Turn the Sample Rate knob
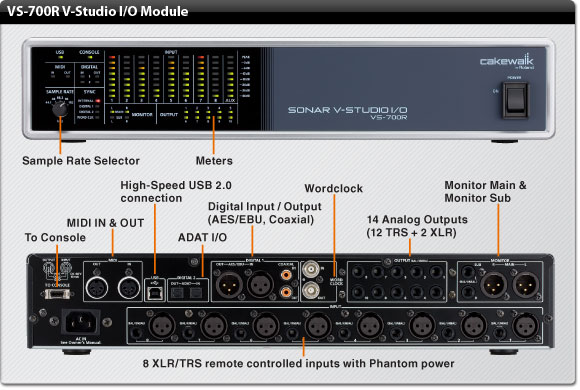Screen dimensions: 580x390 coord(60,109)
